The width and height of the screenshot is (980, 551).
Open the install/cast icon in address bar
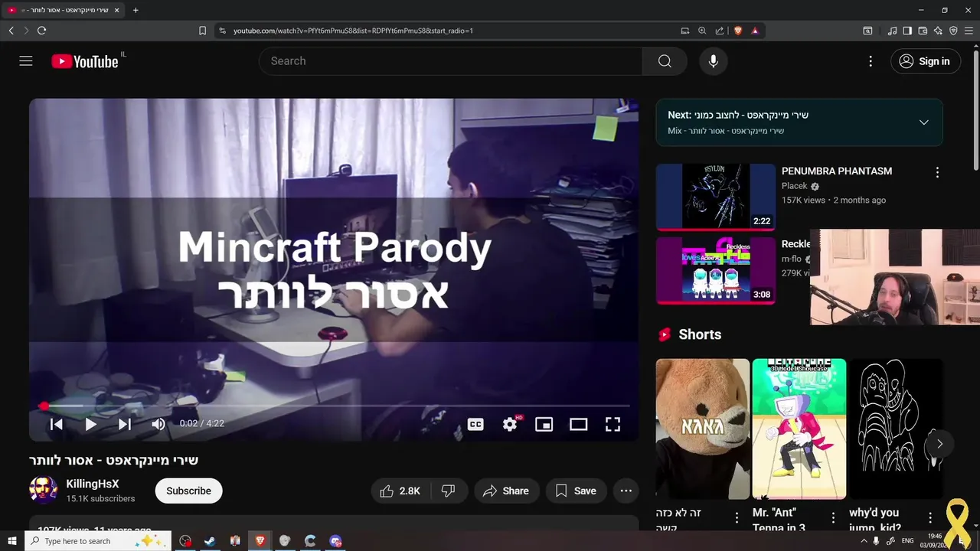coord(684,31)
